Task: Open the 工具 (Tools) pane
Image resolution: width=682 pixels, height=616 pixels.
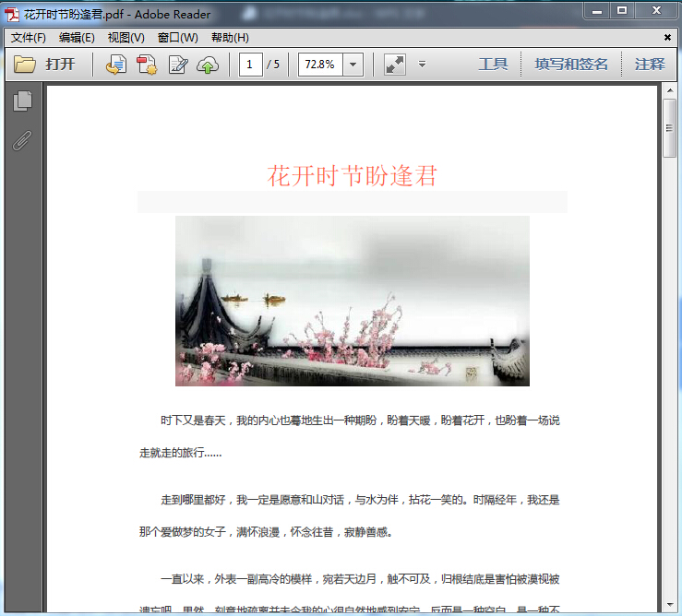Action: pos(493,65)
